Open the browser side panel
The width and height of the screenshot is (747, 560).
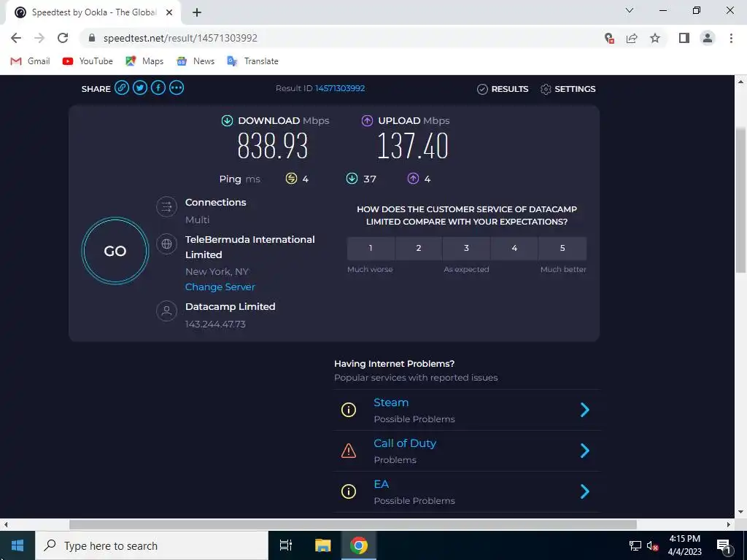(x=684, y=38)
